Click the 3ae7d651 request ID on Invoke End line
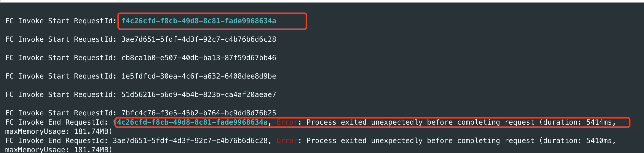644x153 pixels. tap(190, 141)
